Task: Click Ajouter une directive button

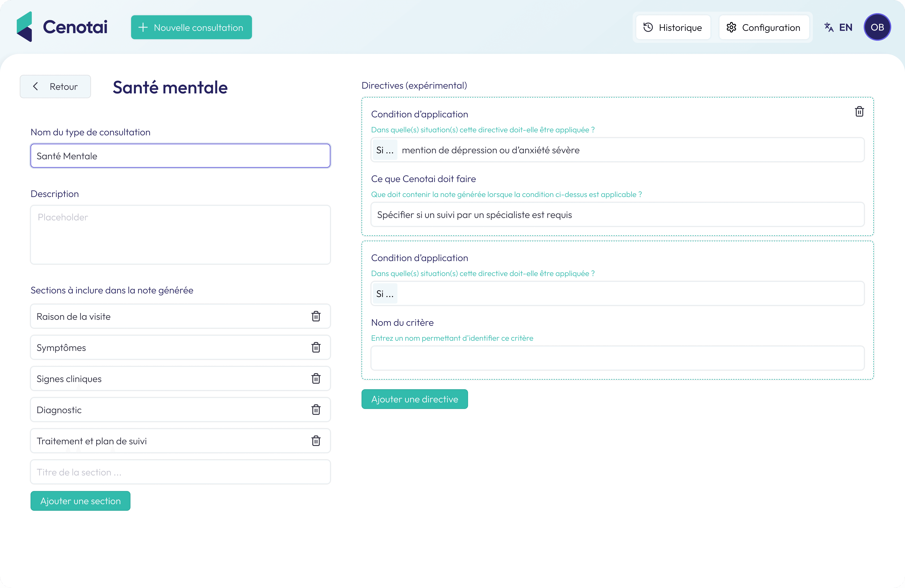Action: click(414, 399)
